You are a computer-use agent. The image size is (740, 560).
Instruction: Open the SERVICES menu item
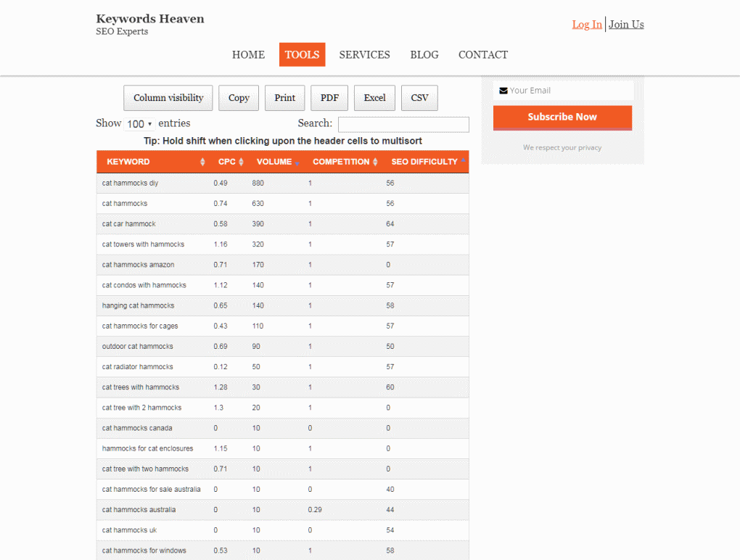(364, 54)
